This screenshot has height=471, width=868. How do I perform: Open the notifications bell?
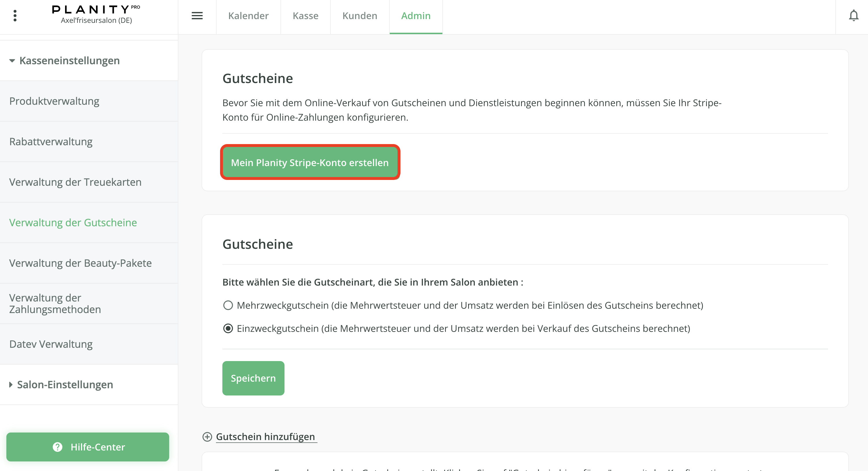pyautogui.click(x=853, y=16)
